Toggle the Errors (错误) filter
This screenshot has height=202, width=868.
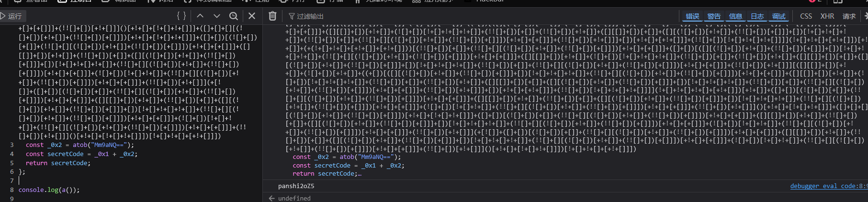click(x=692, y=16)
